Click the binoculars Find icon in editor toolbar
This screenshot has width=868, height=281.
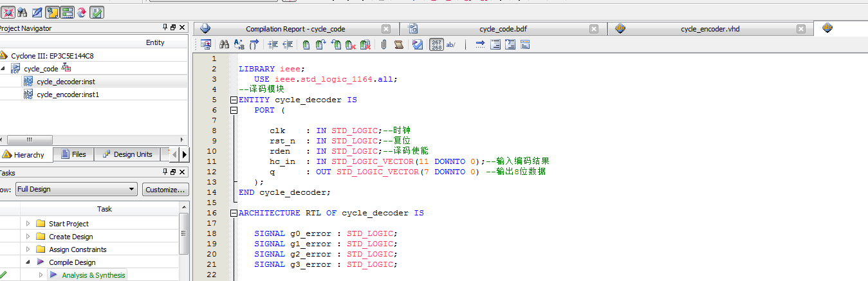(x=225, y=44)
